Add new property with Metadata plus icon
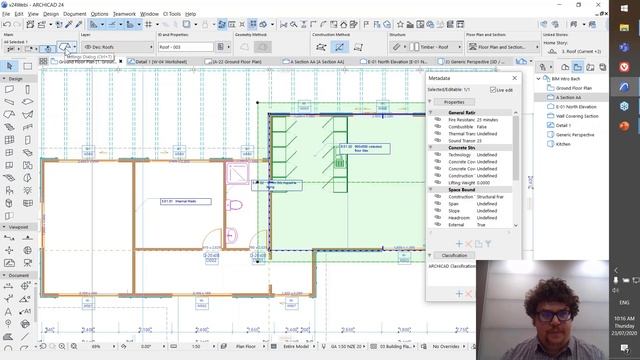640x360 pixels. (459, 244)
